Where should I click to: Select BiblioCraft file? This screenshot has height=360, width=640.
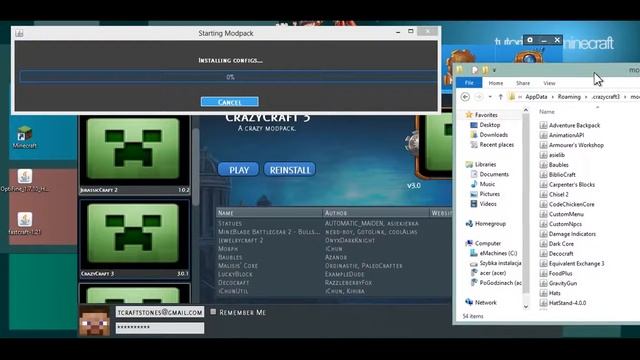click(558, 175)
